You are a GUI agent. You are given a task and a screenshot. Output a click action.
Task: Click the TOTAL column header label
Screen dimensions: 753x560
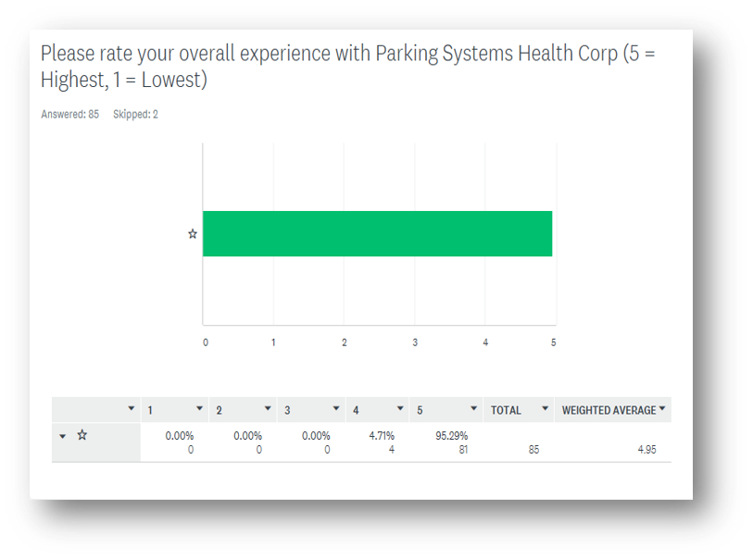pos(506,410)
